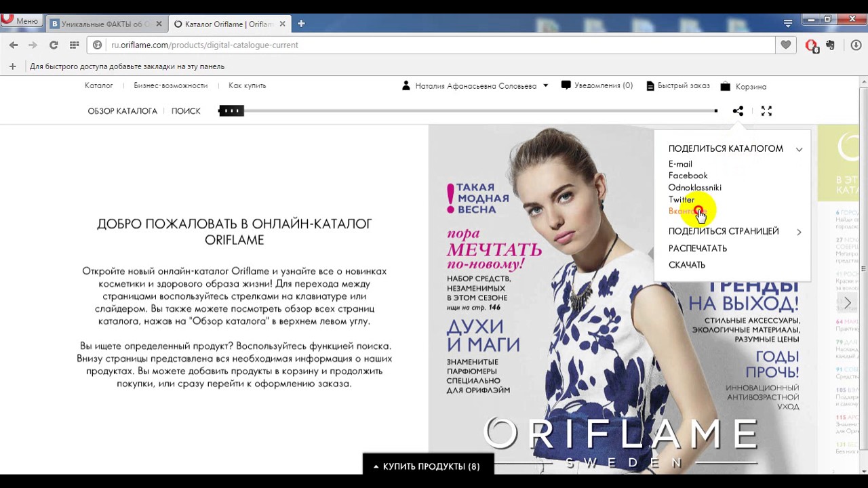The width and height of the screenshot is (868, 488).
Task: Open the Opera Menu button
Action: tap(20, 20)
